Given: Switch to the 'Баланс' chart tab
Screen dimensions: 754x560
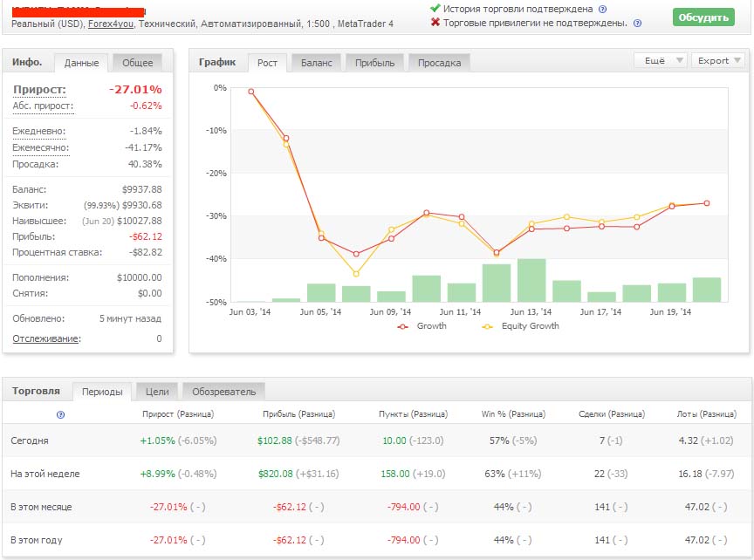Looking at the screenshot, I should tap(317, 63).
